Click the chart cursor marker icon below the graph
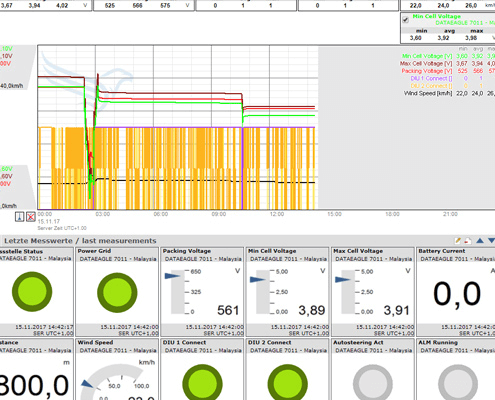Viewport: 495px width, 400px height. 20,217
